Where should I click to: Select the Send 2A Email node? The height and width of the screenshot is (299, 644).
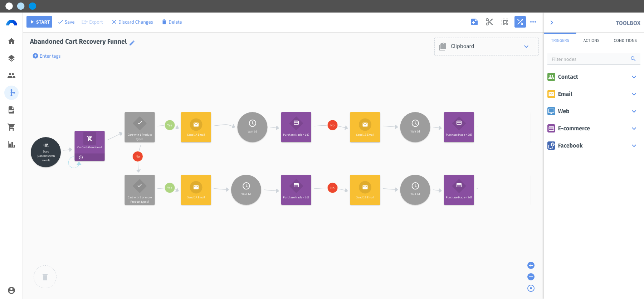click(x=196, y=190)
